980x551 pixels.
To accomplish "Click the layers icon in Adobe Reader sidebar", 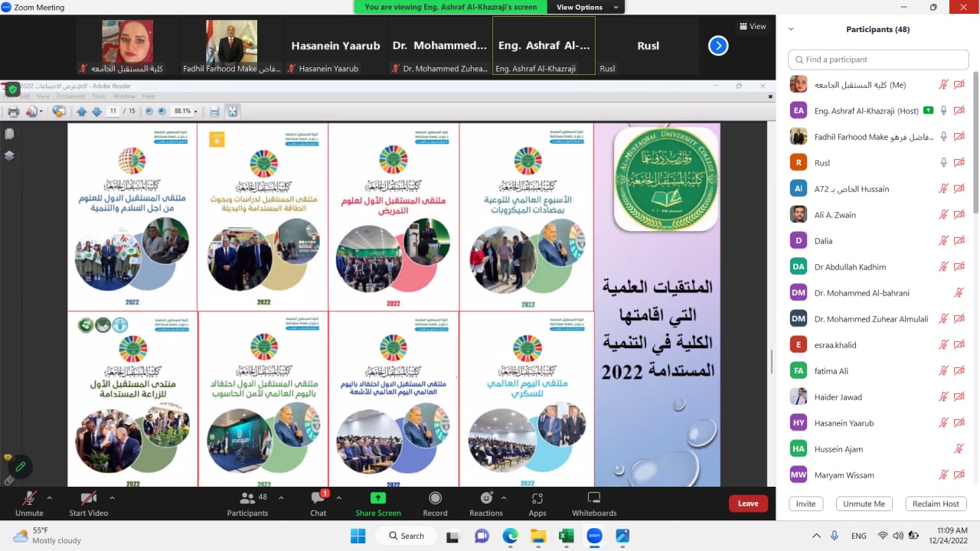I will tap(9, 155).
